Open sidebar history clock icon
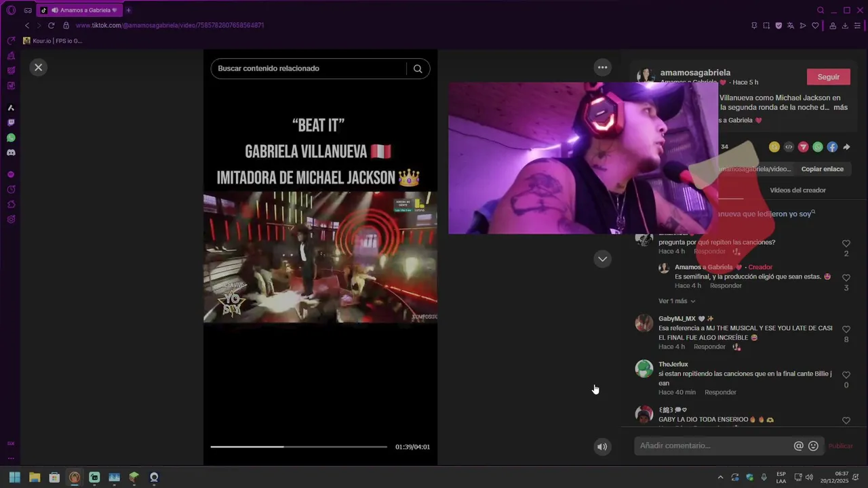Viewport: 868px width, 488px height. click(x=11, y=189)
